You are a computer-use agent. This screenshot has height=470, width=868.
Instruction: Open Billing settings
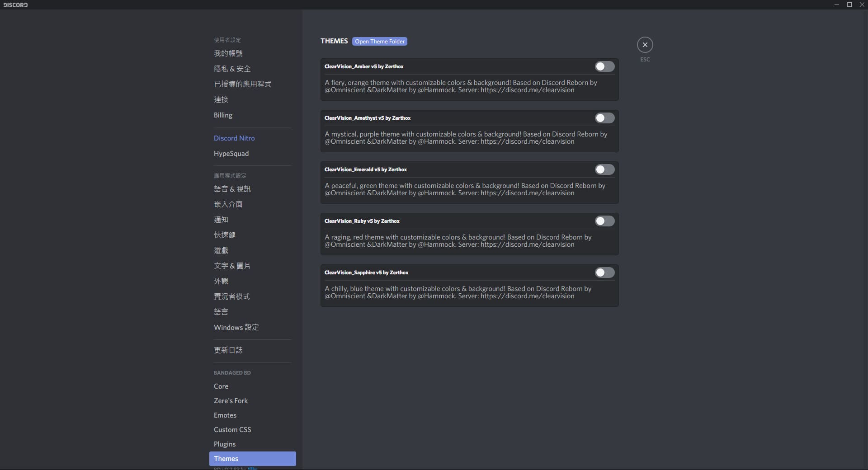pos(252,115)
